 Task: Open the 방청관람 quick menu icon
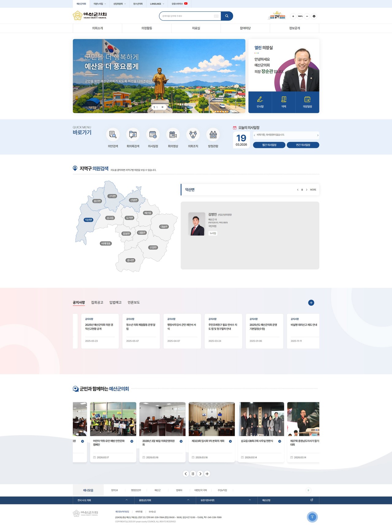(213, 135)
